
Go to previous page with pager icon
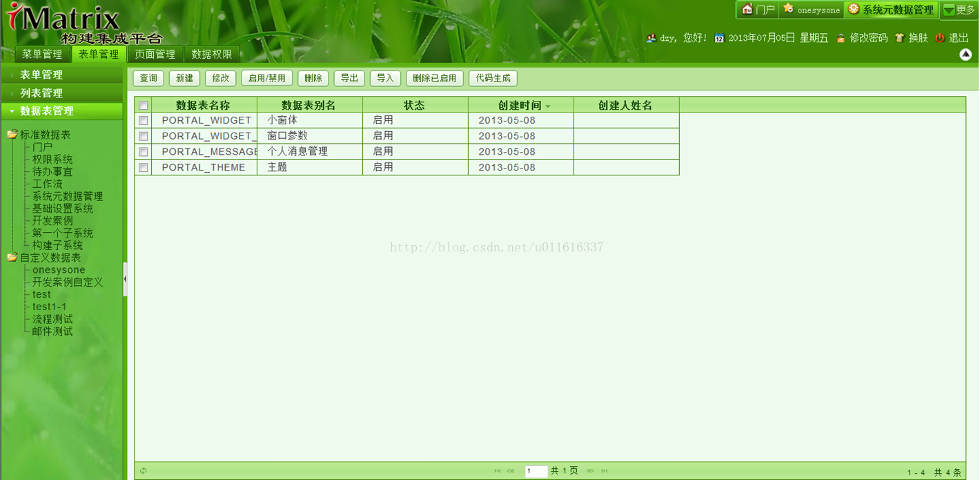click(x=511, y=471)
